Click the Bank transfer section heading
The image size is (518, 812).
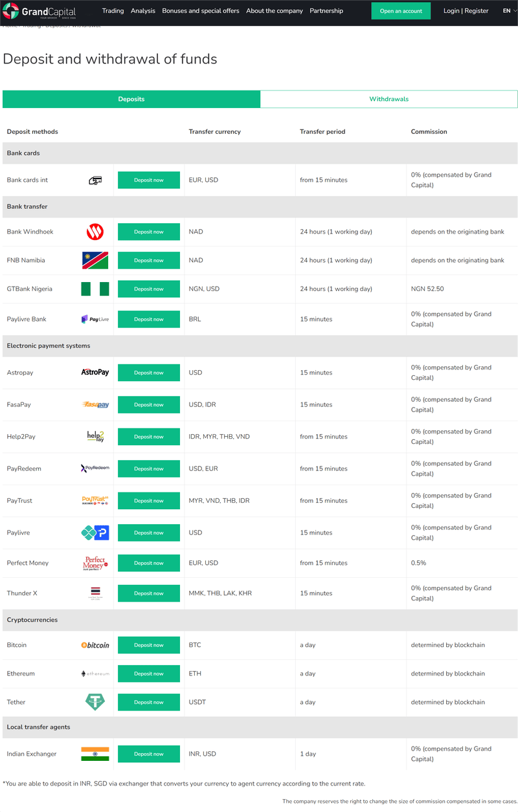[x=27, y=206]
